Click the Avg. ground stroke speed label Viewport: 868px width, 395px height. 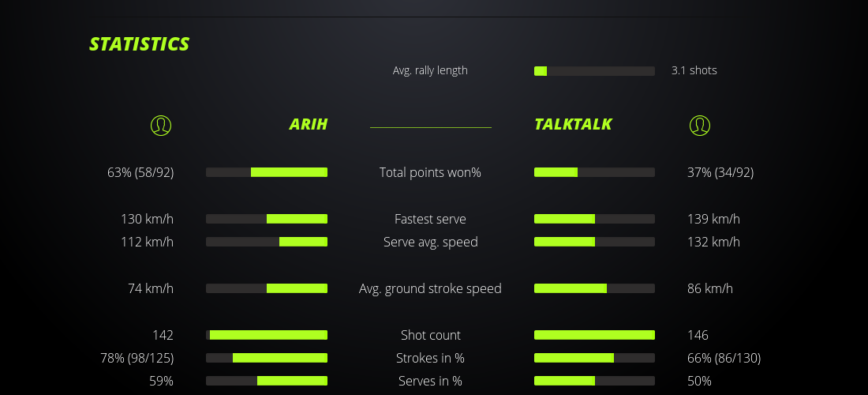pos(430,288)
